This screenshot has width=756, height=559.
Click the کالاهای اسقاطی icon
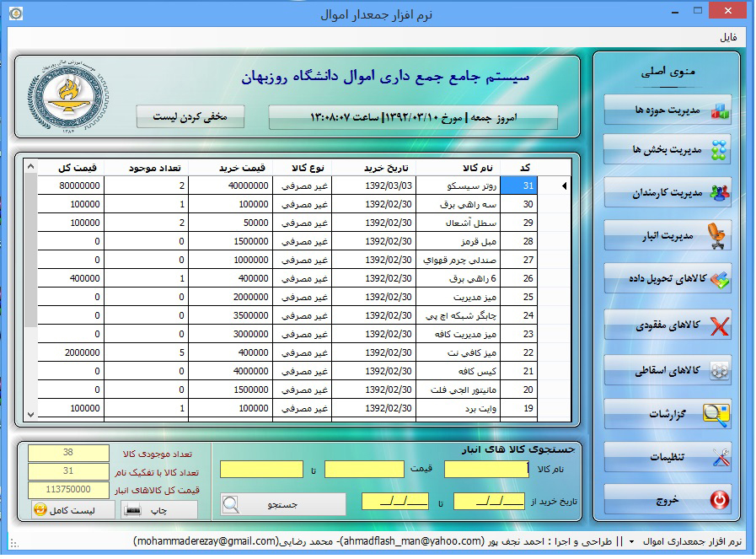point(720,370)
